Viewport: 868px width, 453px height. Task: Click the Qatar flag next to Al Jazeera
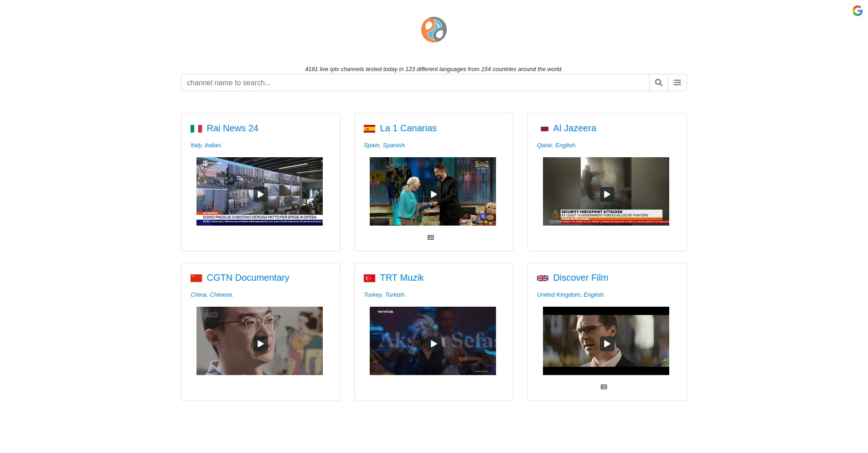coord(544,129)
